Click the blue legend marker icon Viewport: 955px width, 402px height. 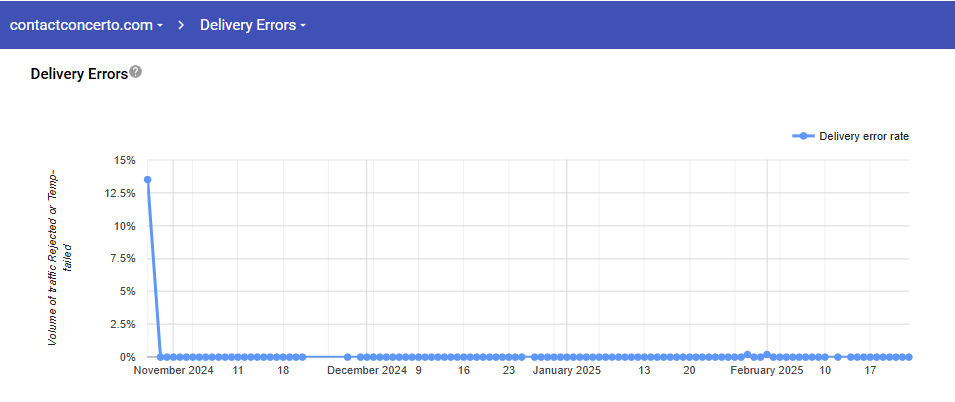click(x=803, y=136)
